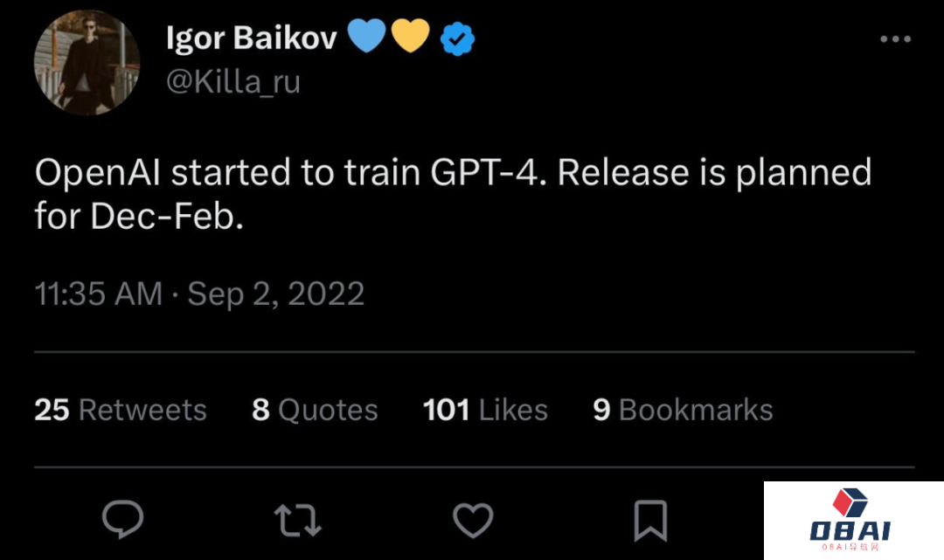Click the 11:35 AM timestamp

(x=98, y=294)
